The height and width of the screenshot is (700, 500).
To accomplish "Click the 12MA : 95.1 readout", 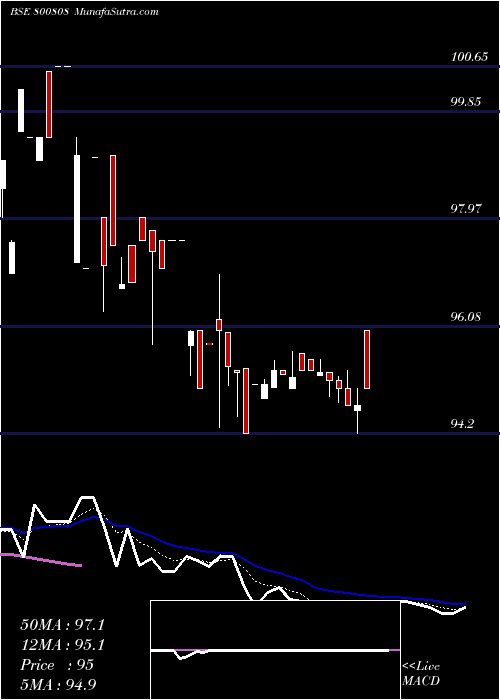I will pos(62,645).
